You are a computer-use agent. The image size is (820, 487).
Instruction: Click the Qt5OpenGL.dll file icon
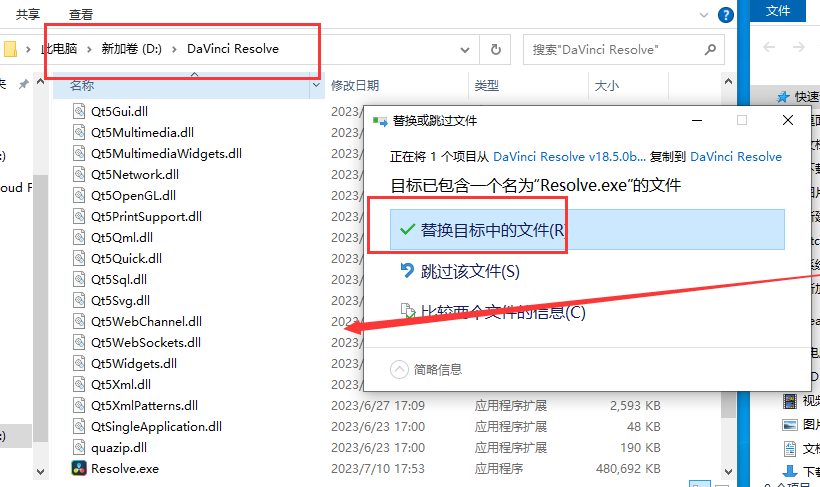79,195
